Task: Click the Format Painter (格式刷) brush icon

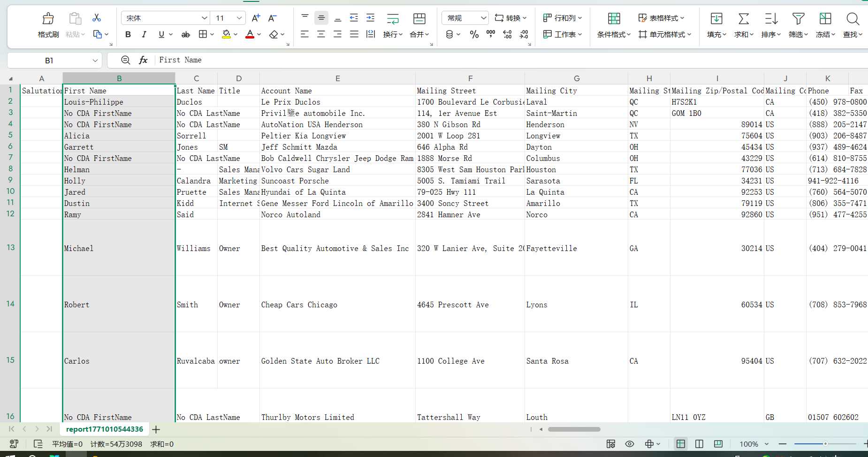Action: [x=48, y=18]
